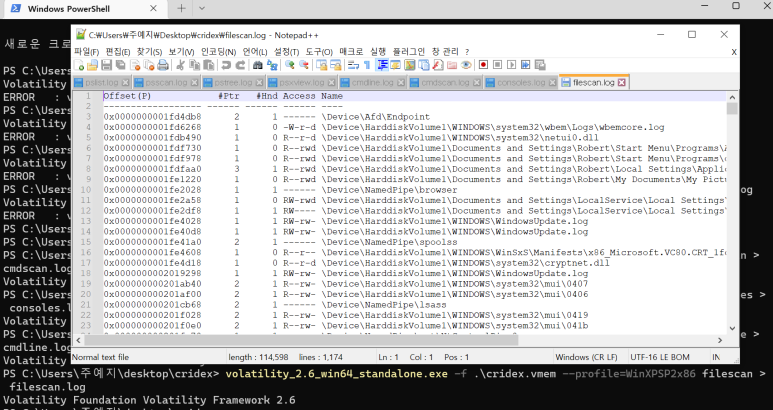Open the Replace dialog icon
Screen dimensions: 773x410
point(272,65)
